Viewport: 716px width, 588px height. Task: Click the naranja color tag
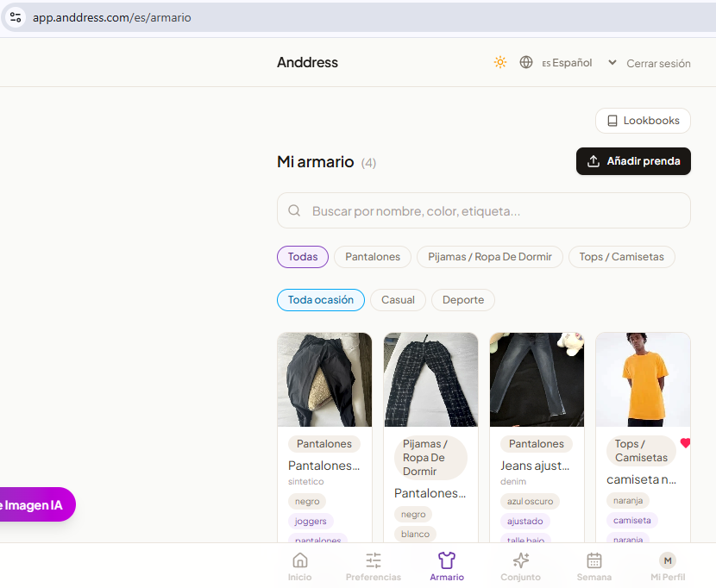coord(627,500)
